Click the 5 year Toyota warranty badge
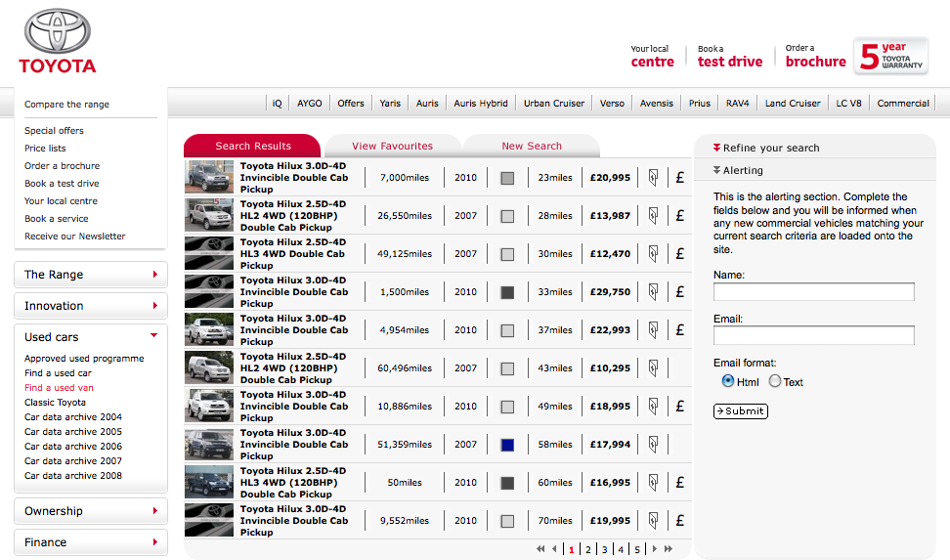Screen dimensions: 950x560 pyautogui.click(x=890, y=57)
